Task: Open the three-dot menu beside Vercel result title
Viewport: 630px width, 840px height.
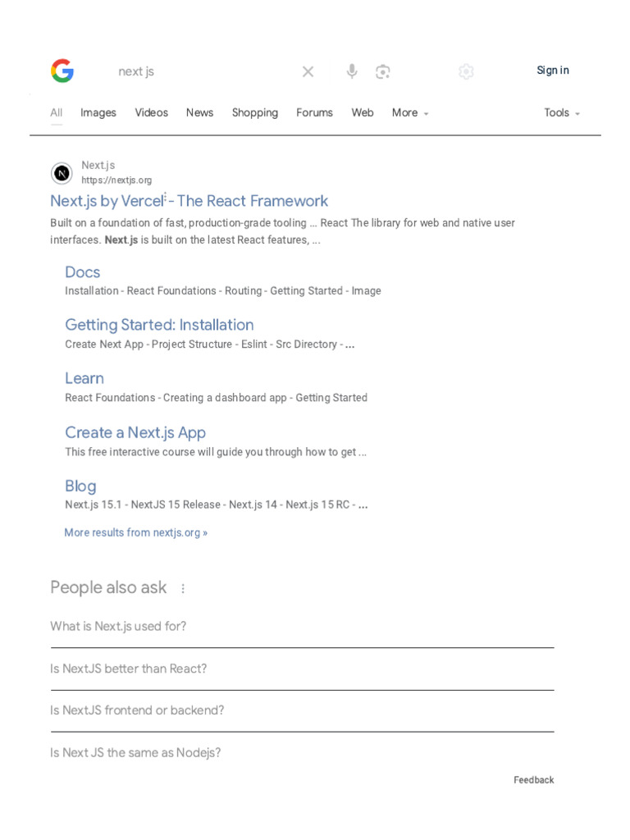Action: click(x=166, y=198)
